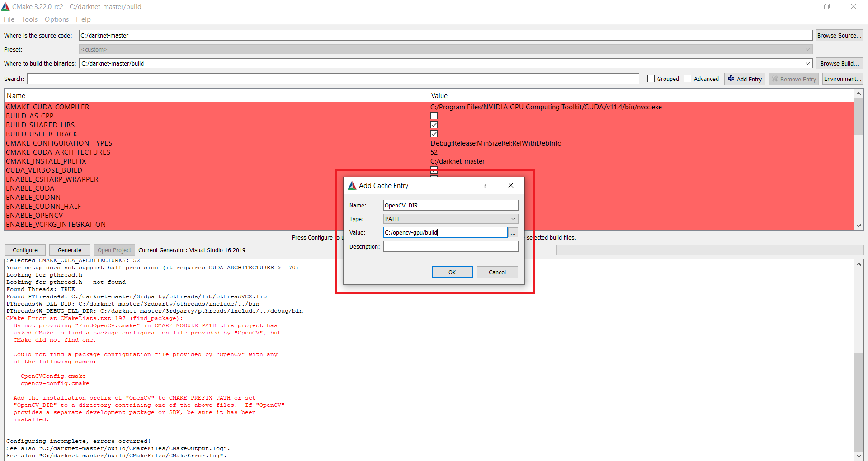Expand the build binaries path history dropdown

tap(808, 63)
